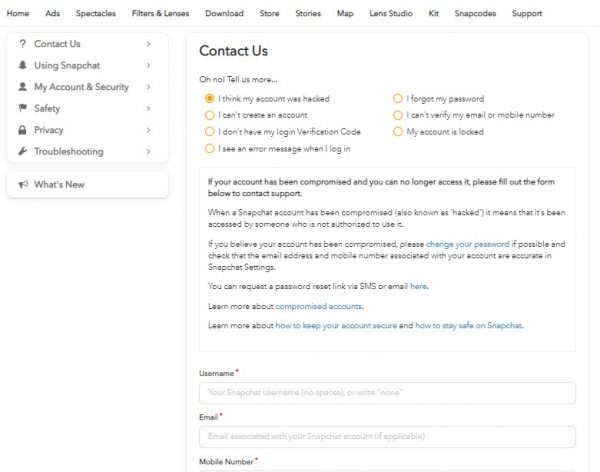Click the padlock icon beside Privacy
This screenshot has height=472, width=600.
[22, 130]
